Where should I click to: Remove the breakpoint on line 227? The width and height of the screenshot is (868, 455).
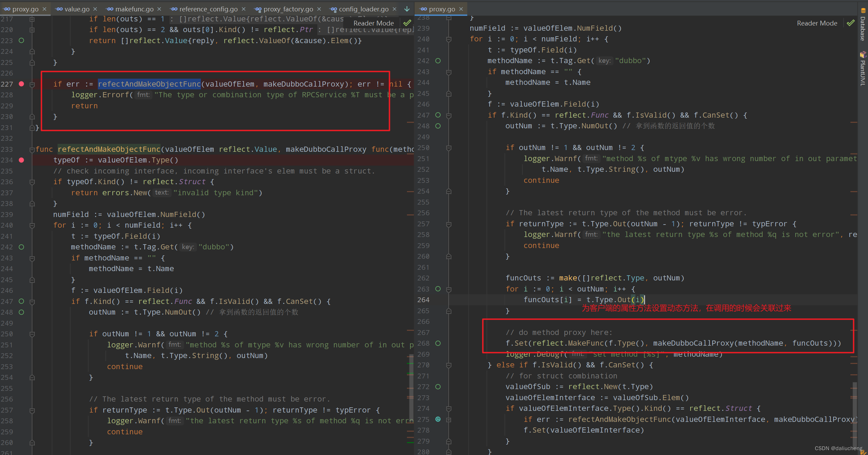[21, 84]
